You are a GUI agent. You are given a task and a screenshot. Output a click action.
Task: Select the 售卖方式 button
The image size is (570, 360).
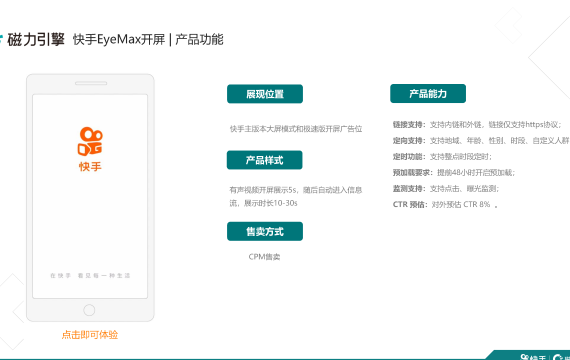click(265, 231)
